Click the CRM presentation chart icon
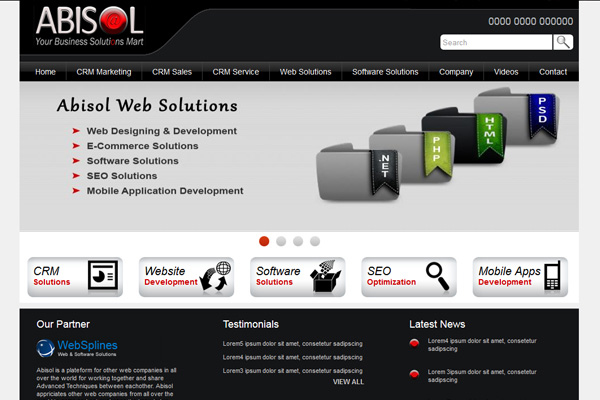Viewport: 600px width, 400px height. coord(103,276)
